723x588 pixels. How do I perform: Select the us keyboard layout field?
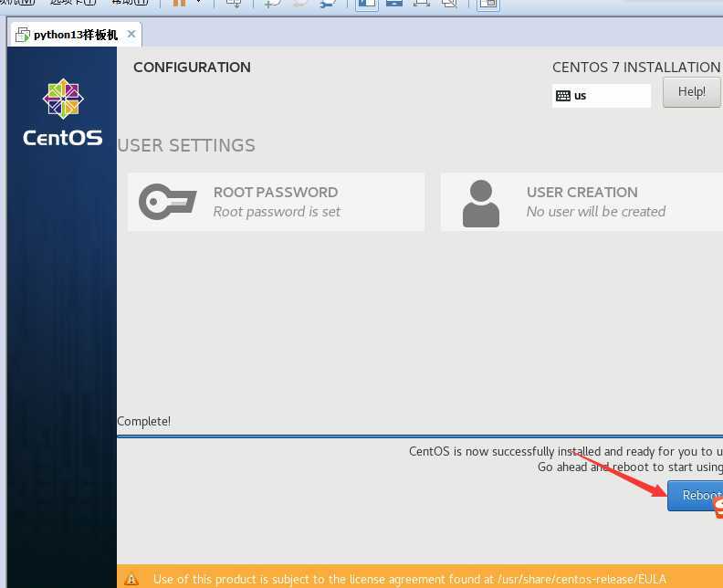pyautogui.click(x=602, y=96)
